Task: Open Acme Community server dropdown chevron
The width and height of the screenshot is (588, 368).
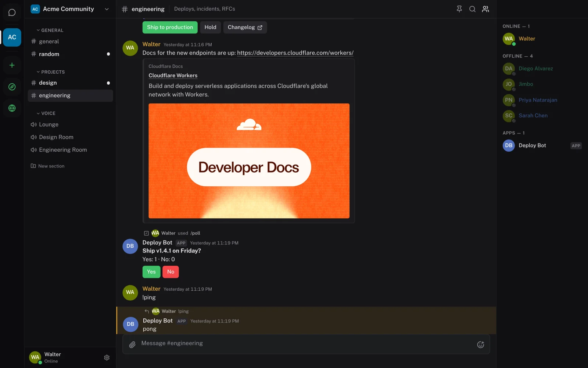Action: (x=107, y=9)
